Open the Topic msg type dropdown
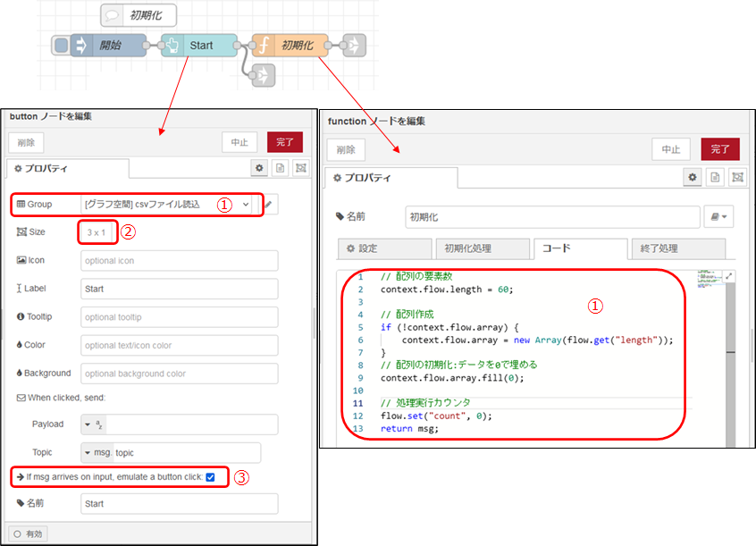 96,453
